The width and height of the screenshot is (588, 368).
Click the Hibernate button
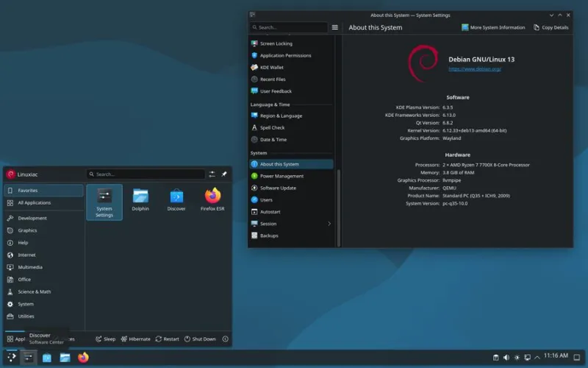(136, 339)
